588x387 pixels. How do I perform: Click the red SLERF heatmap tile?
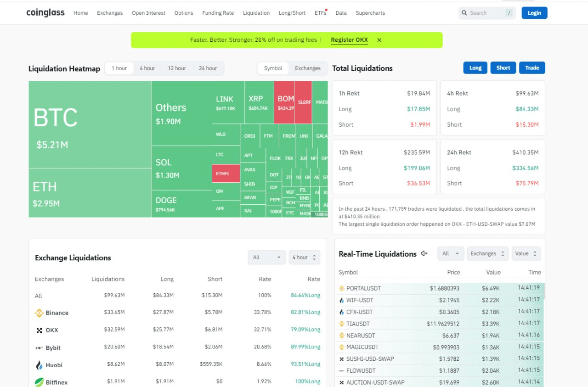[x=303, y=102]
